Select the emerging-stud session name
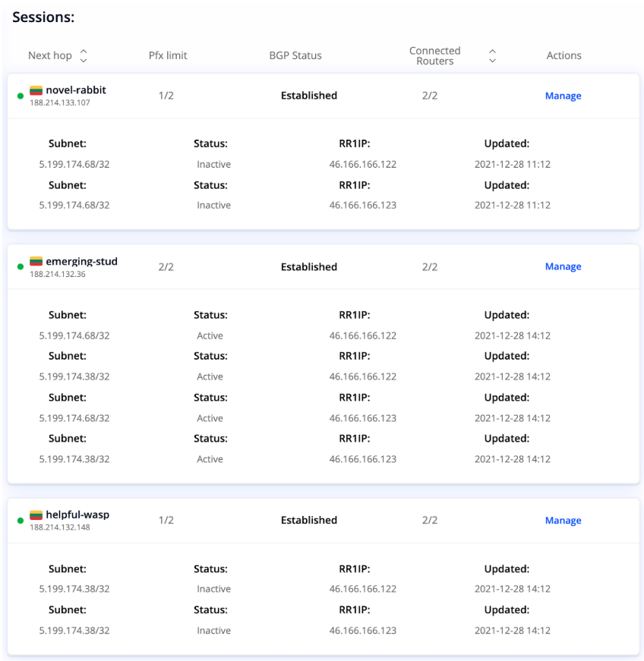This screenshot has height=661, width=644. tap(81, 262)
